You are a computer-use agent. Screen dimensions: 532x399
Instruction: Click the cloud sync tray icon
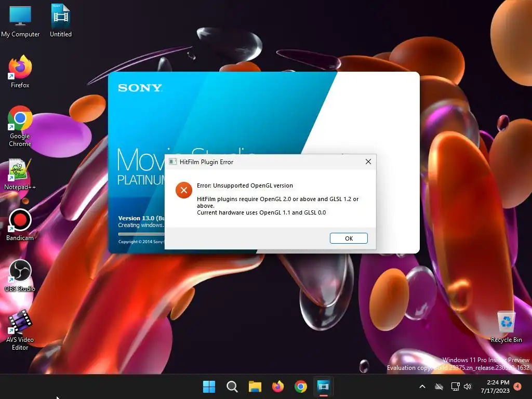[x=439, y=387]
